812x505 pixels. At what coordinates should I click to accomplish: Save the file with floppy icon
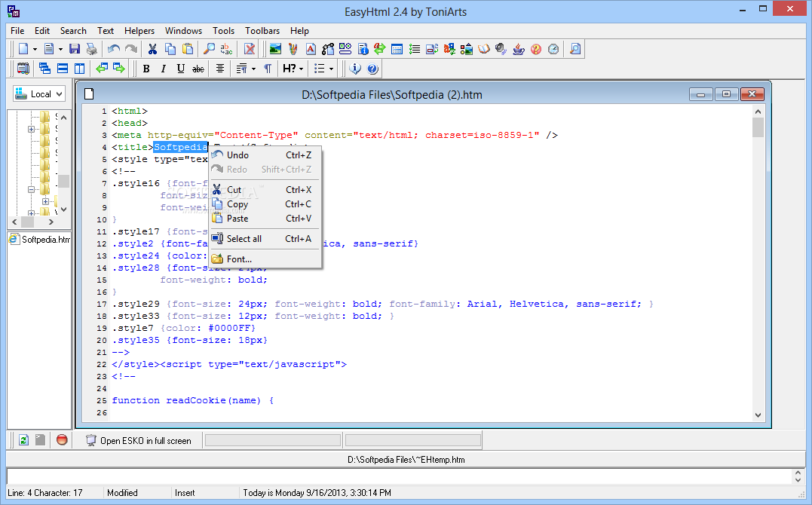coord(75,49)
